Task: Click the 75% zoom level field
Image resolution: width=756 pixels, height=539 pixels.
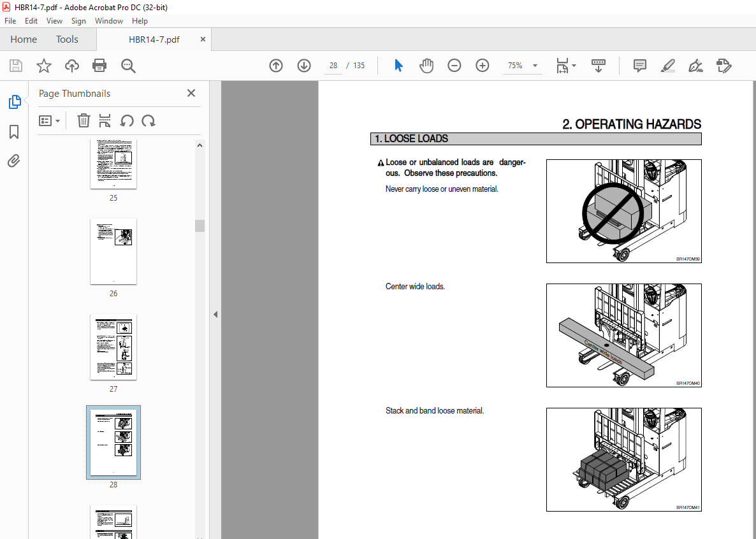Action: 516,66
